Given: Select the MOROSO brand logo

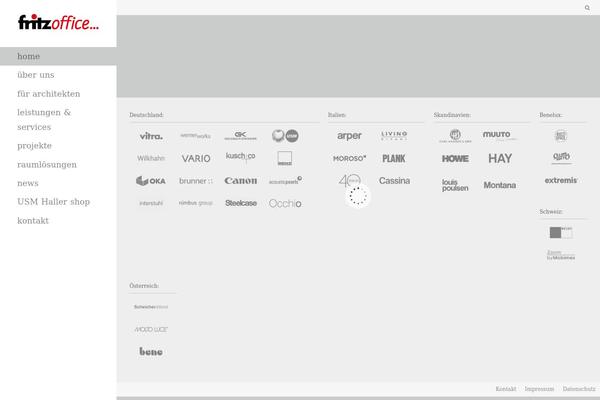Looking at the screenshot, I should pyautogui.click(x=349, y=158).
